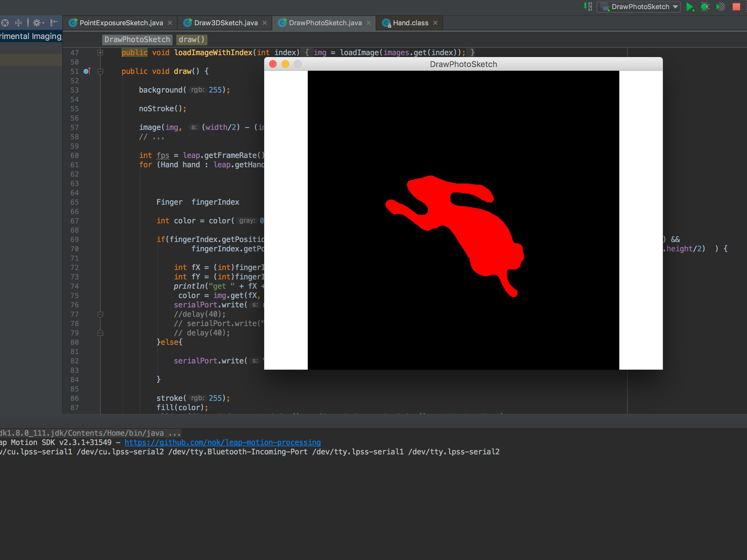Click line number 60 in gutter
The width and height of the screenshot is (747, 560).
coord(75,155)
